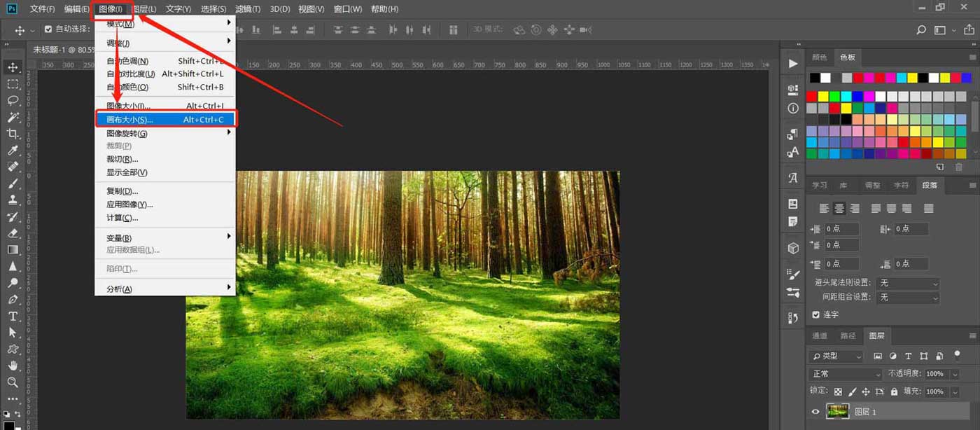Open the 3D cube panel icon
This screenshot has height=430, width=980.
tap(793, 248)
